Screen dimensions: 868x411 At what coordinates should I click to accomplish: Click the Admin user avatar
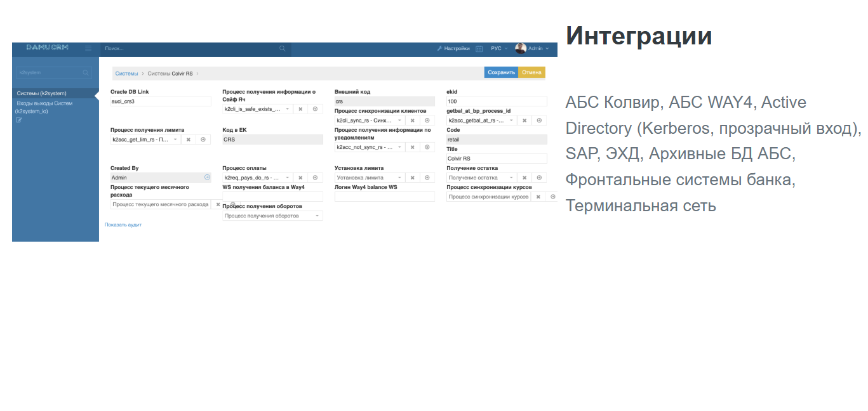point(521,48)
